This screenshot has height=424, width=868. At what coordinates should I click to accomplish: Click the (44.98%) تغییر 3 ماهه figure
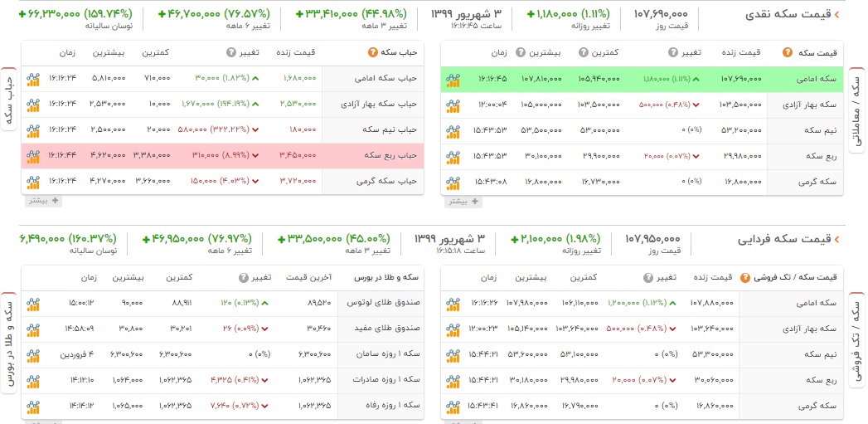(x=384, y=13)
